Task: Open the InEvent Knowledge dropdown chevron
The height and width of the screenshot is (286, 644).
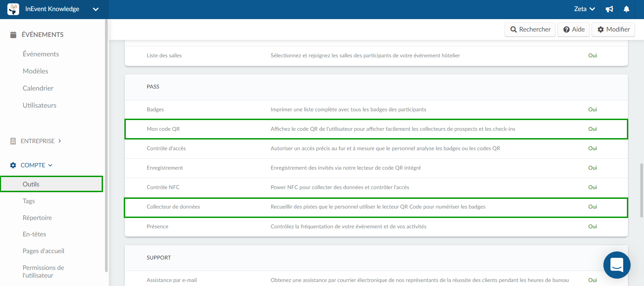Action: pyautogui.click(x=96, y=9)
